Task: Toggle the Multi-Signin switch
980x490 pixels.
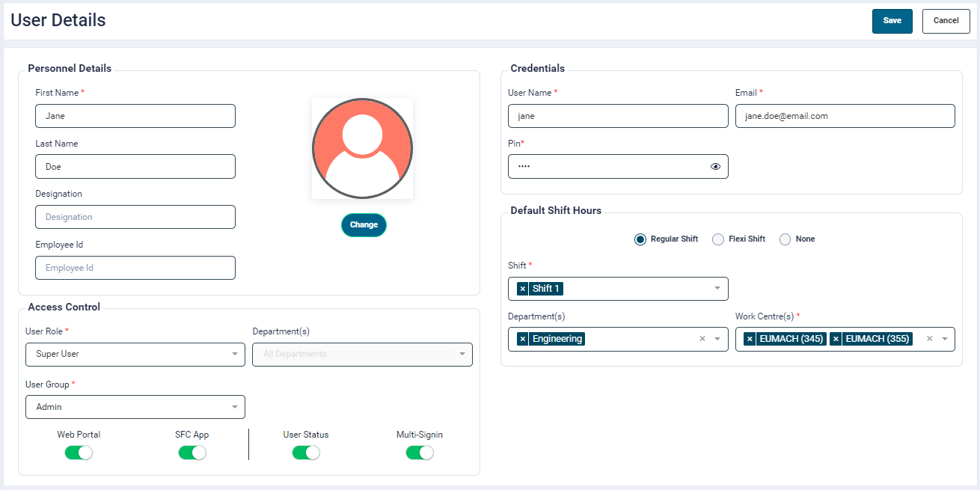Action: tap(420, 453)
